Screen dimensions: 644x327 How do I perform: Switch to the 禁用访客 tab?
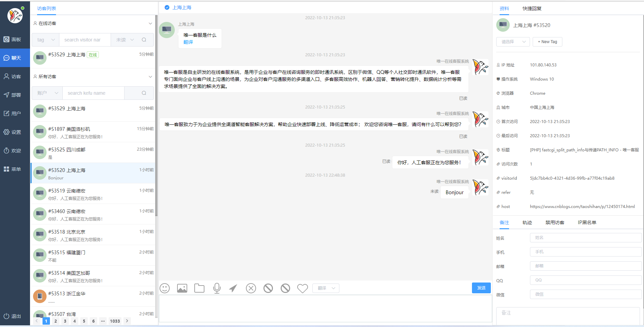pyautogui.click(x=555, y=222)
